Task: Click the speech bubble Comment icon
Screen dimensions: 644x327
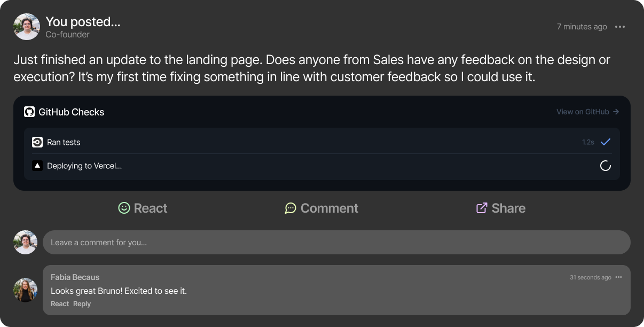Action: [290, 208]
